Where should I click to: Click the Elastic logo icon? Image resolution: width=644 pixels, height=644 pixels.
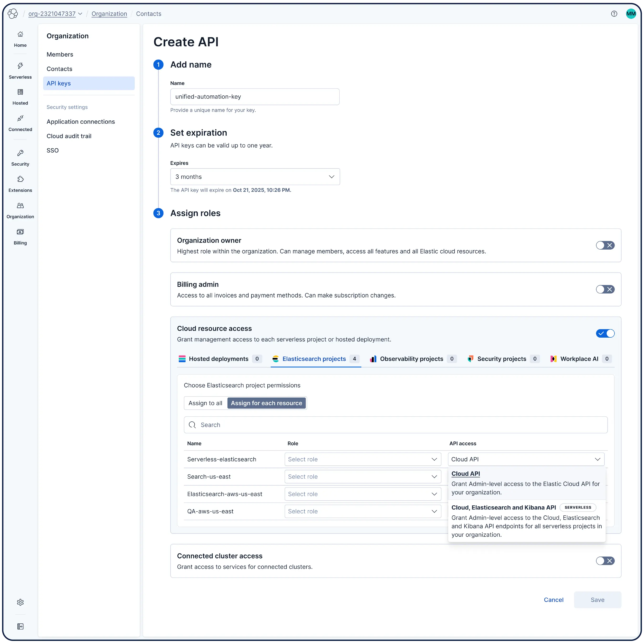(13, 14)
